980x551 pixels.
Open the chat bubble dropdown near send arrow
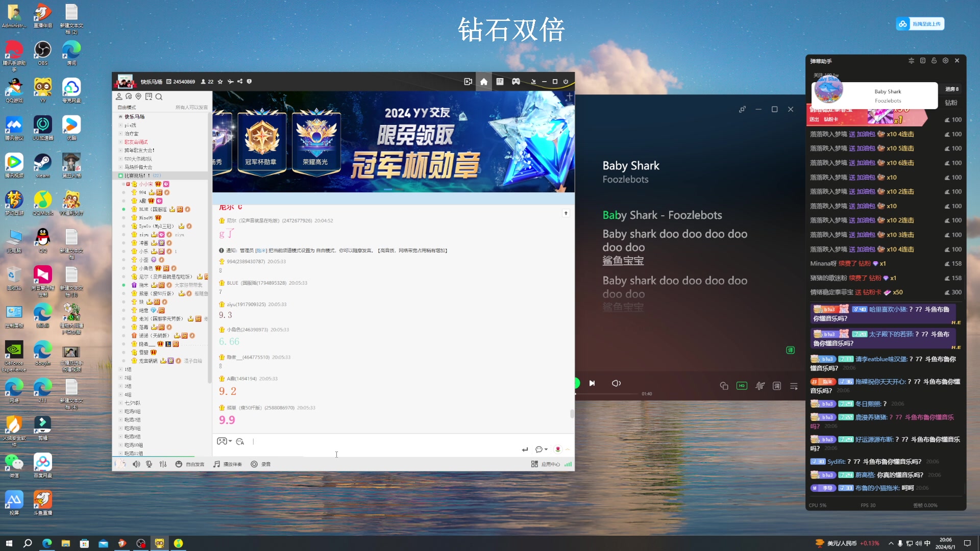coord(540,450)
